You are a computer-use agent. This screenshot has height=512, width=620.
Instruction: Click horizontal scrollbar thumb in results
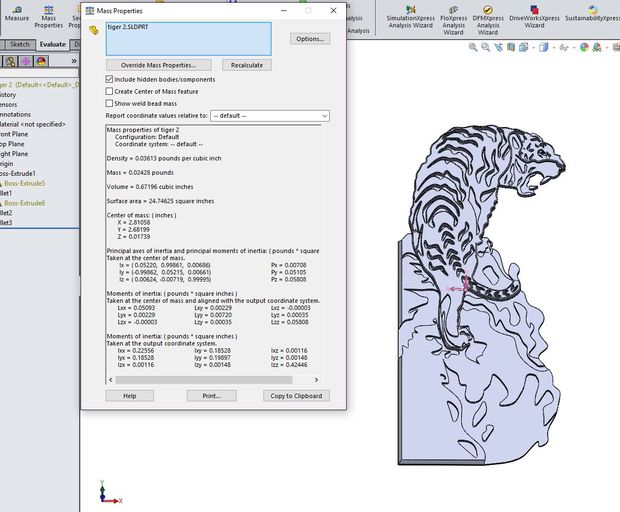pyautogui.click(x=204, y=380)
